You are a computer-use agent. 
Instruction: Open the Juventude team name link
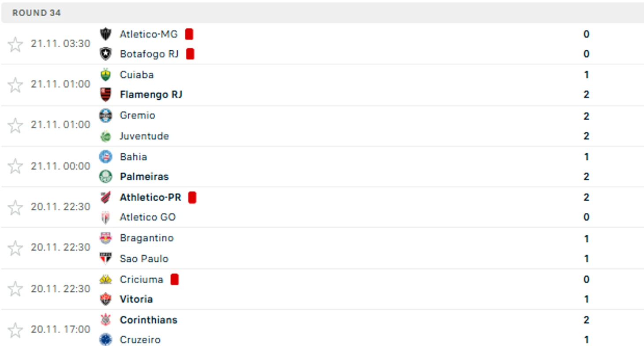144,136
